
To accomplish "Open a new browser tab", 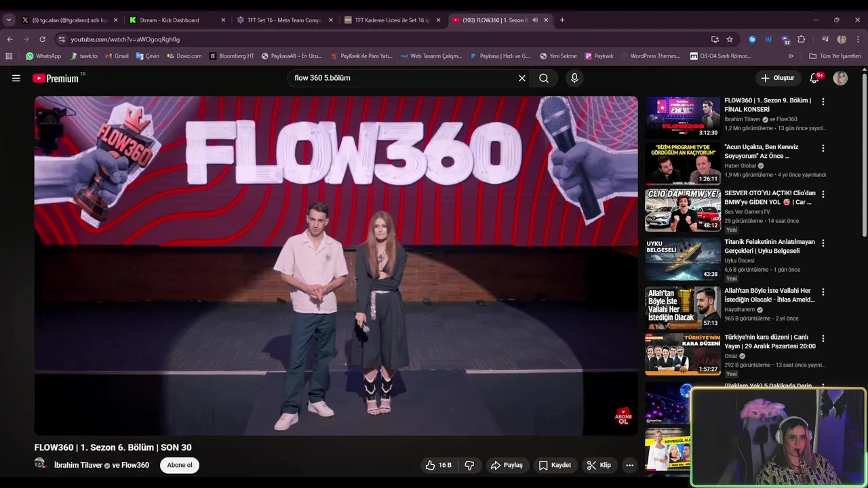I will [x=562, y=20].
